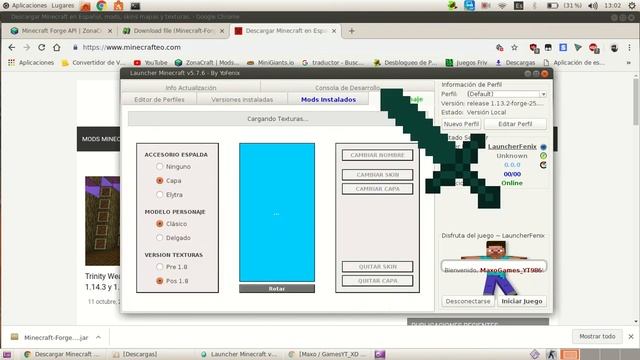Switch to Download file Chrome tab
This screenshot has width=640, height=360.
173,31
